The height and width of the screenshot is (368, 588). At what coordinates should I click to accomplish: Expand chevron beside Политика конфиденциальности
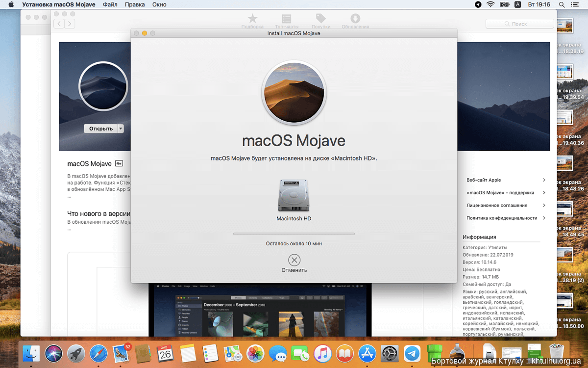click(544, 218)
